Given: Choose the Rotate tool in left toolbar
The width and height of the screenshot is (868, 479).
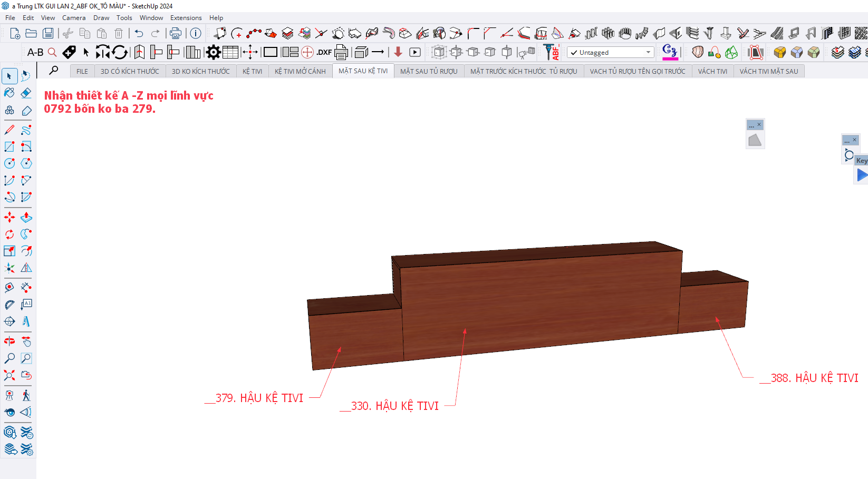Looking at the screenshot, I should pos(9,234).
